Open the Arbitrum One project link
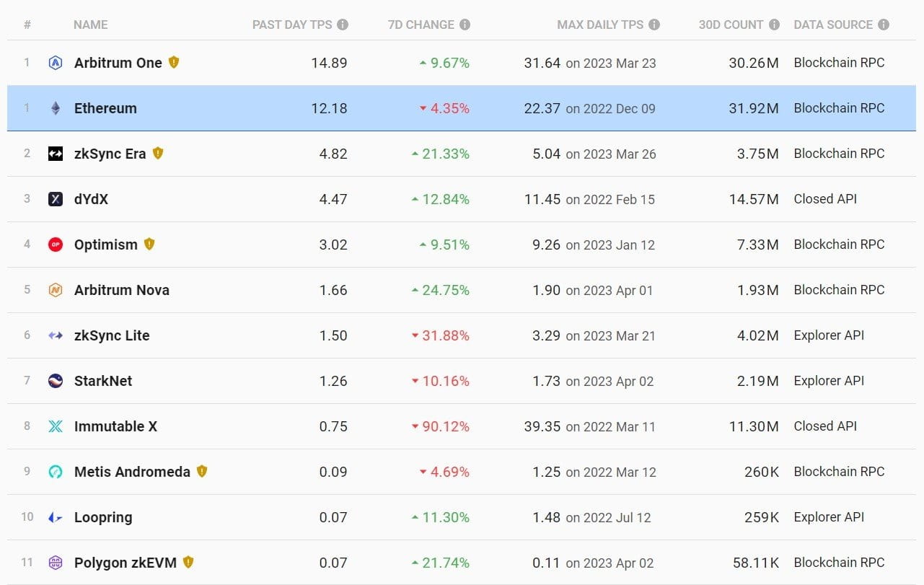The width and height of the screenshot is (924, 585). (x=118, y=63)
